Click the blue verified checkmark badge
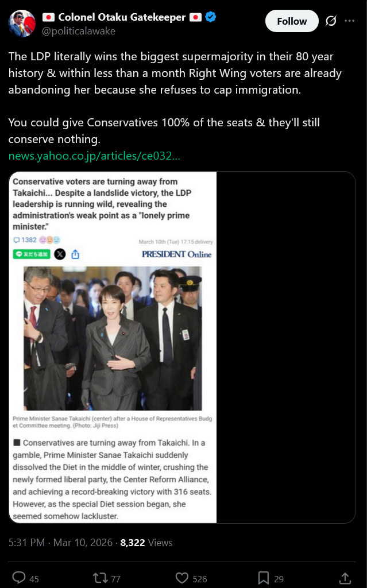This screenshot has width=367, height=588. [x=211, y=17]
